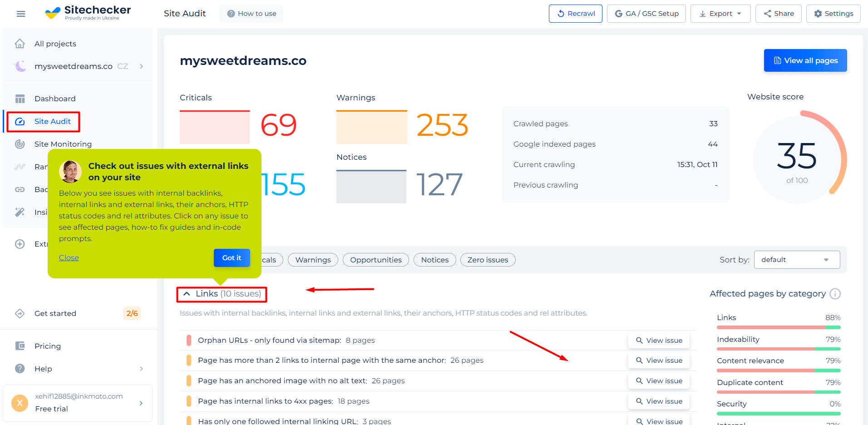This screenshot has height=425, width=868.
Task: Select the Notices filter tab
Action: tap(435, 260)
